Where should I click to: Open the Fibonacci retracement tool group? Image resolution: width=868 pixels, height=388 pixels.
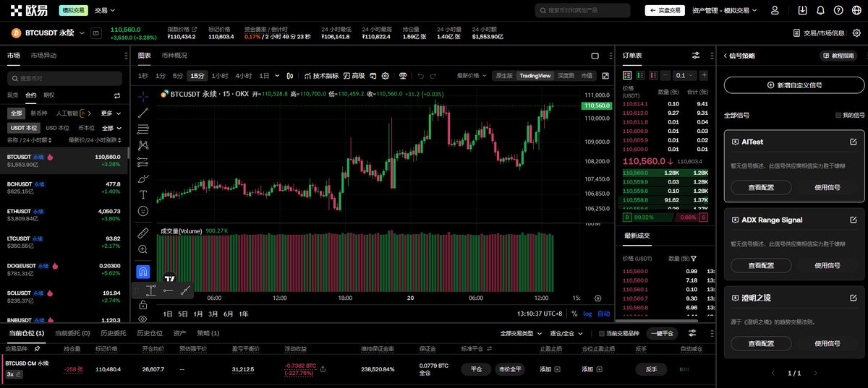[x=143, y=129]
